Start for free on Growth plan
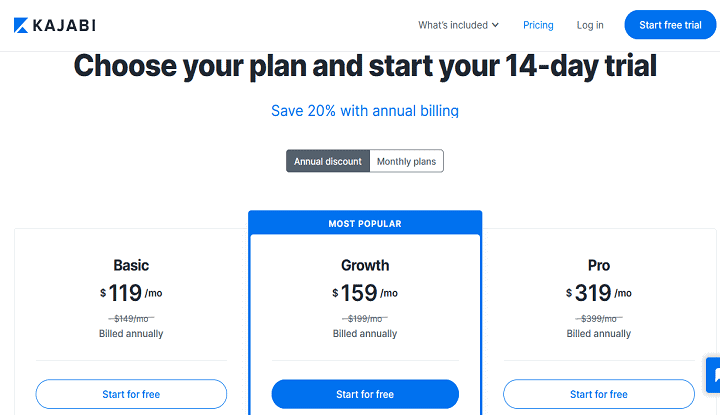Viewport: 720px width, 415px height. 365,394
